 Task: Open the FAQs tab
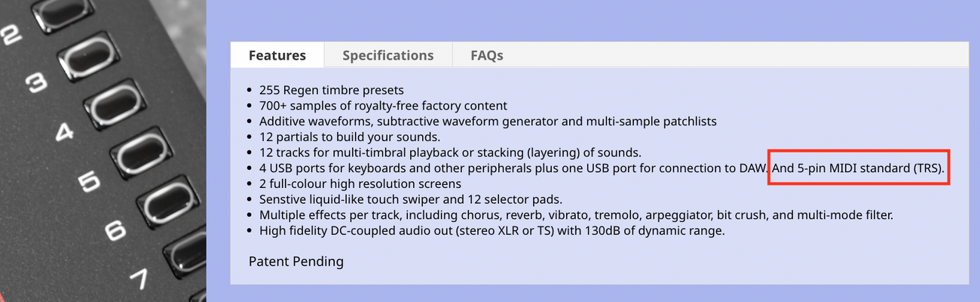486,55
